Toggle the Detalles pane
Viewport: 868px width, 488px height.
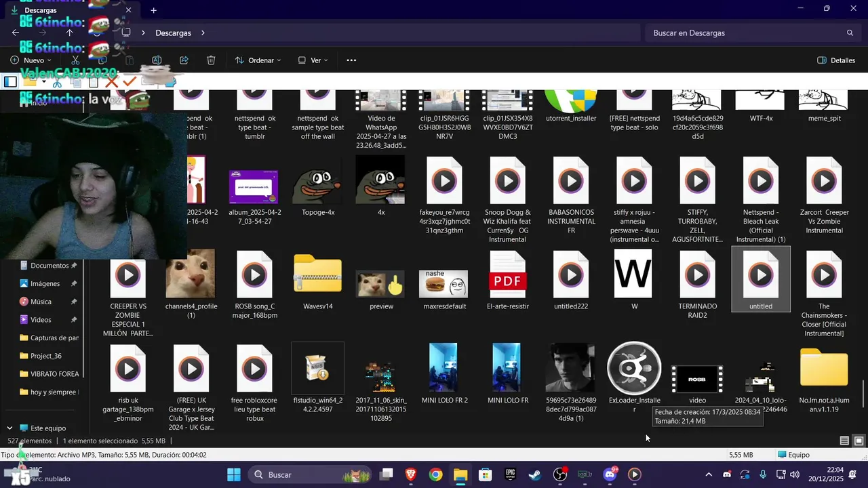pyautogui.click(x=836, y=60)
